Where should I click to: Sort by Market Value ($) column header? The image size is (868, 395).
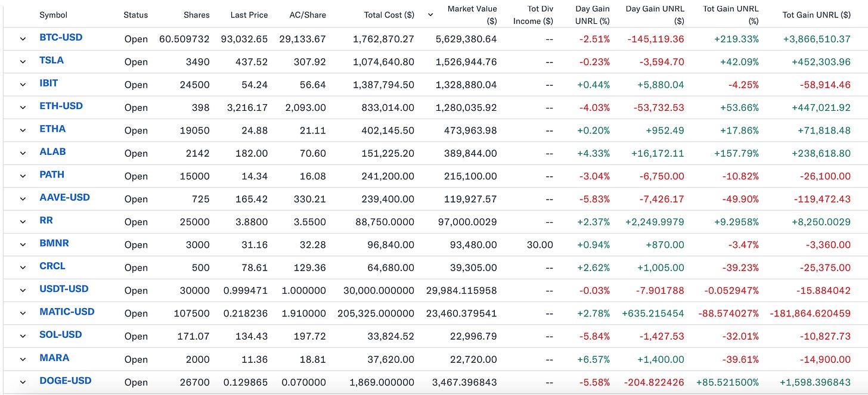(472, 15)
